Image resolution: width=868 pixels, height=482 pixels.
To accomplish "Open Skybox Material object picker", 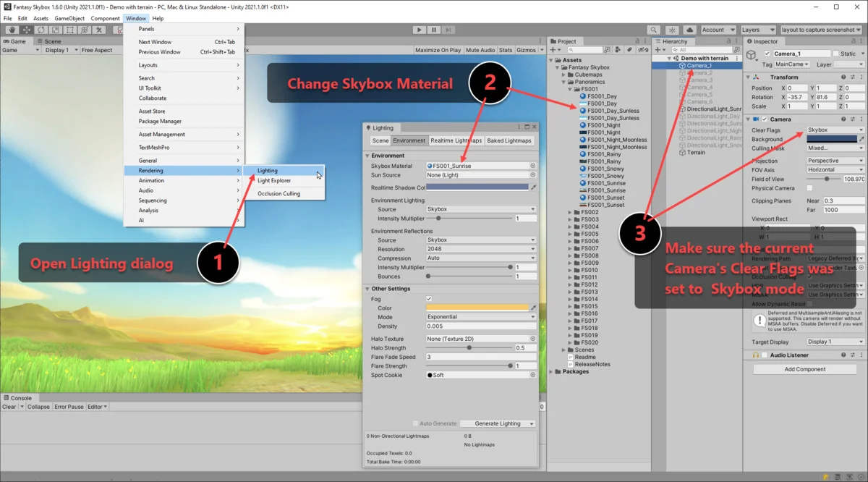I will pos(533,166).
